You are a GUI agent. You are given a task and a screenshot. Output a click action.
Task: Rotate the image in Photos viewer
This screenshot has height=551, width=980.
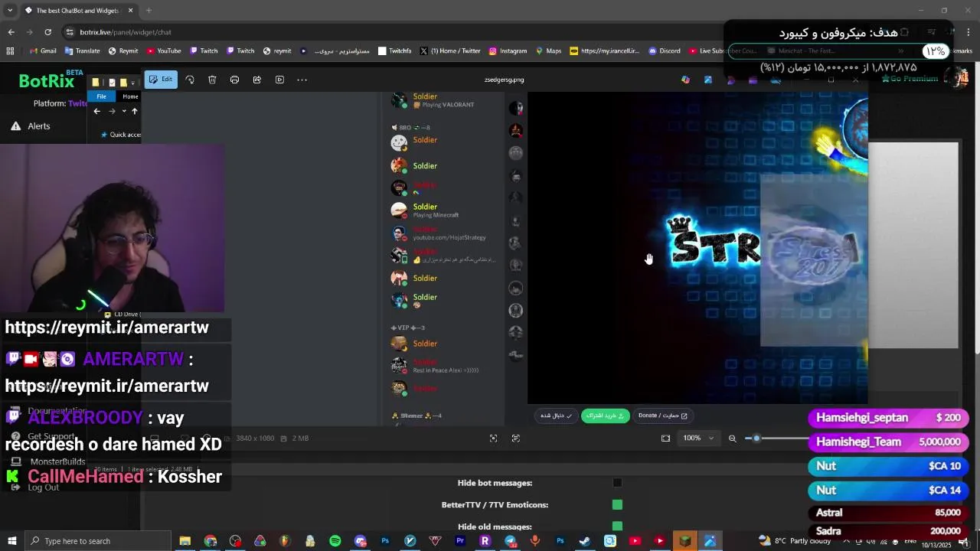[190, 80]
